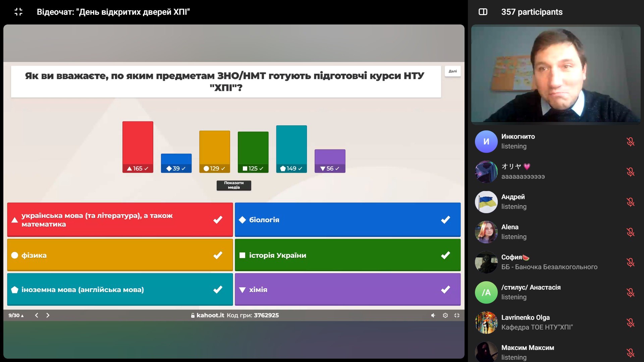
Task: Select blue bar showing 39 answers
Action: click(x=176, y=163)
